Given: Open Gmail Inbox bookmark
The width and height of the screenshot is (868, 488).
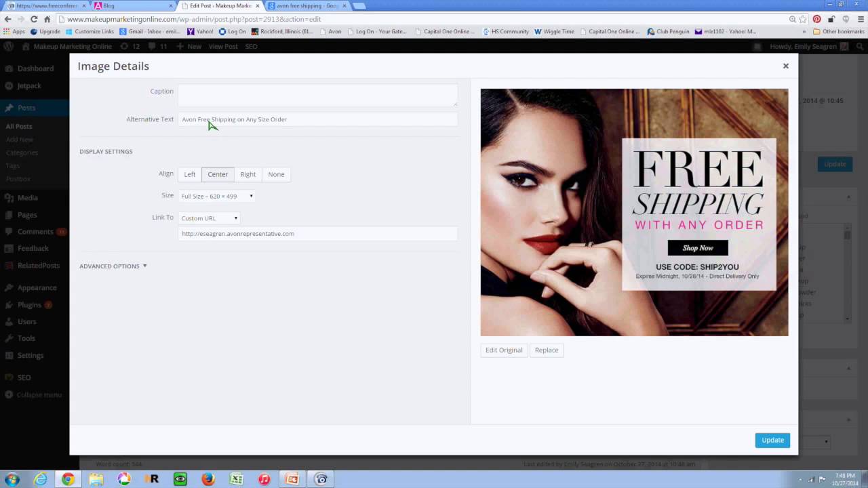Looking at the screenshot, I should coord(150,31).
